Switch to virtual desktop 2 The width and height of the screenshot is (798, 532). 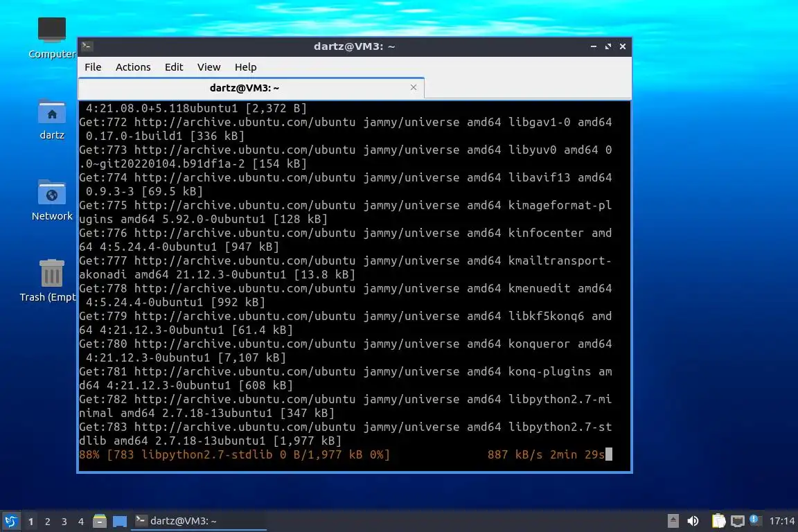point(47,522)
